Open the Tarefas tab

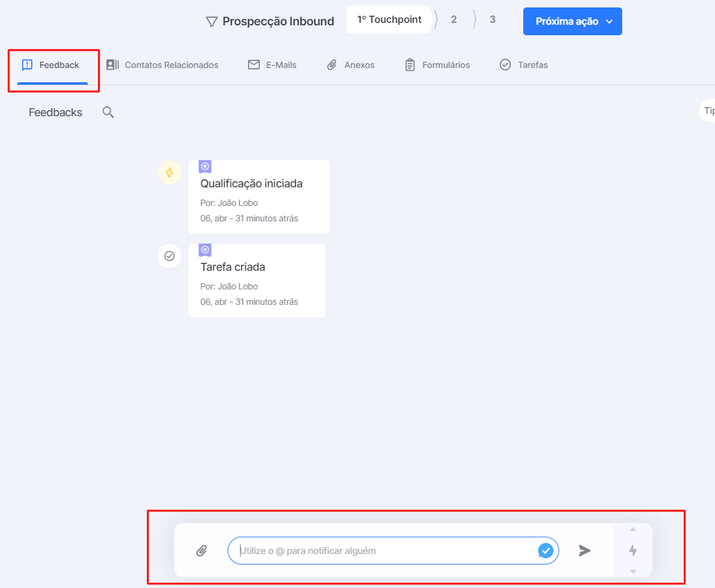(x=523, y=65)
